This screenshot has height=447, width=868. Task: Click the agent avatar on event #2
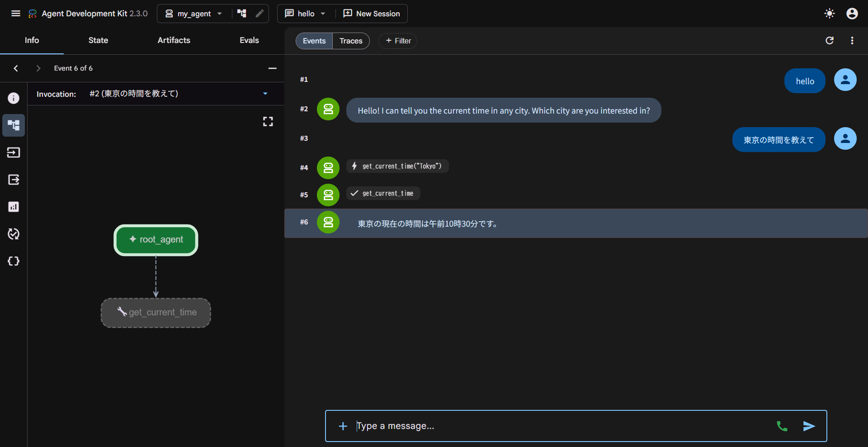[x=328, y=109]
